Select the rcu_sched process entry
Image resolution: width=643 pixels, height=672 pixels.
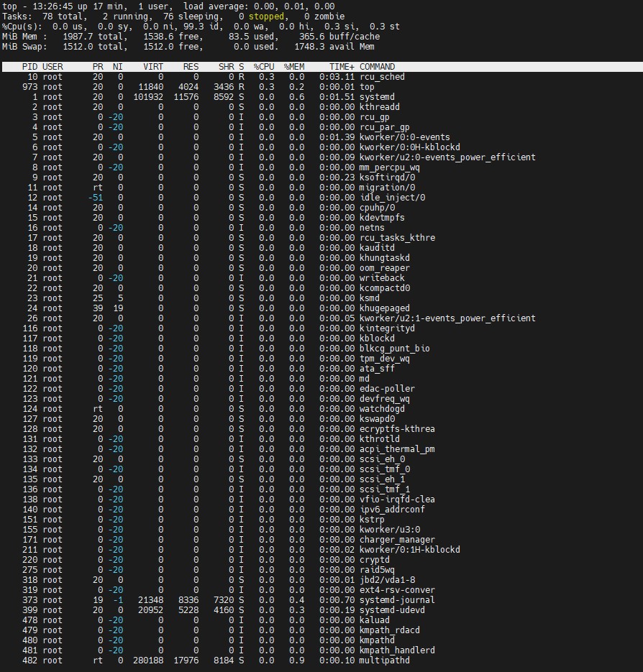click(382, 77)
